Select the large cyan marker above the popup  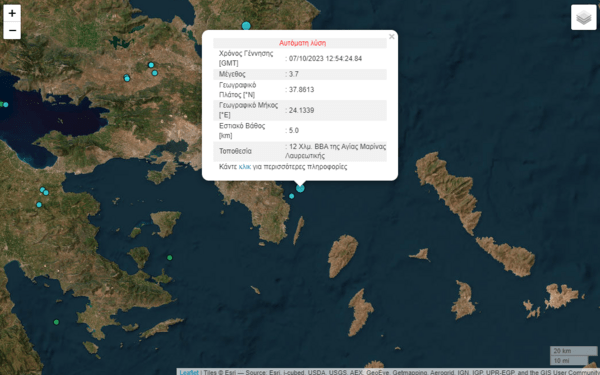coord(246,26)
